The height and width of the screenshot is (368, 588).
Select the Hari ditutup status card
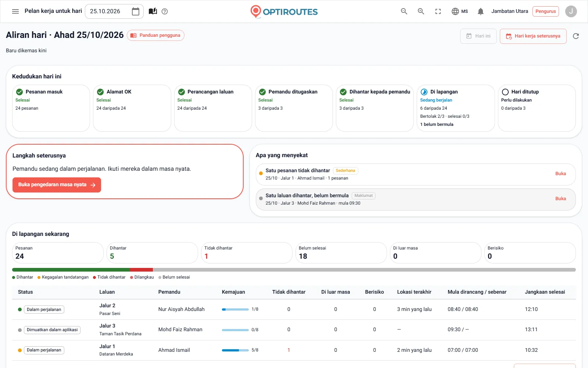(x=537, y=108)
